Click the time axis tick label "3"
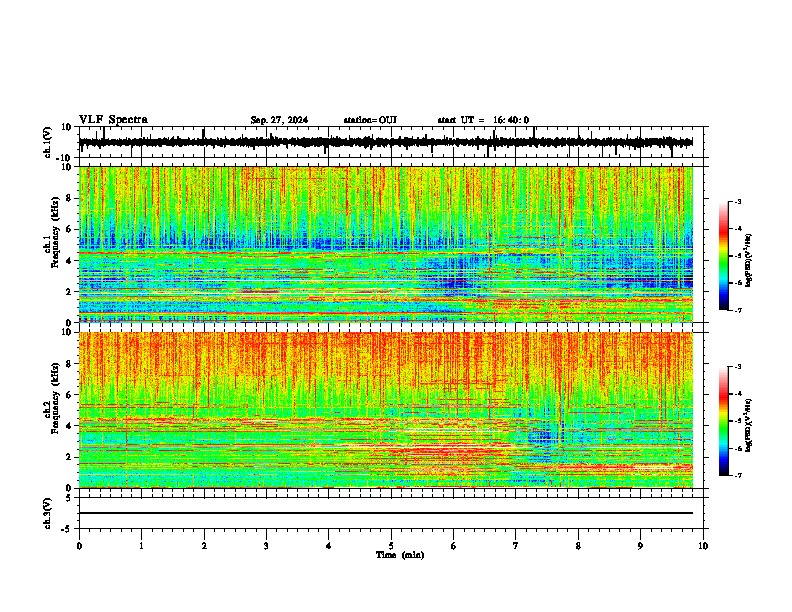Image resolution: width=792 pixels, height=612 pixels. (266, 546)
